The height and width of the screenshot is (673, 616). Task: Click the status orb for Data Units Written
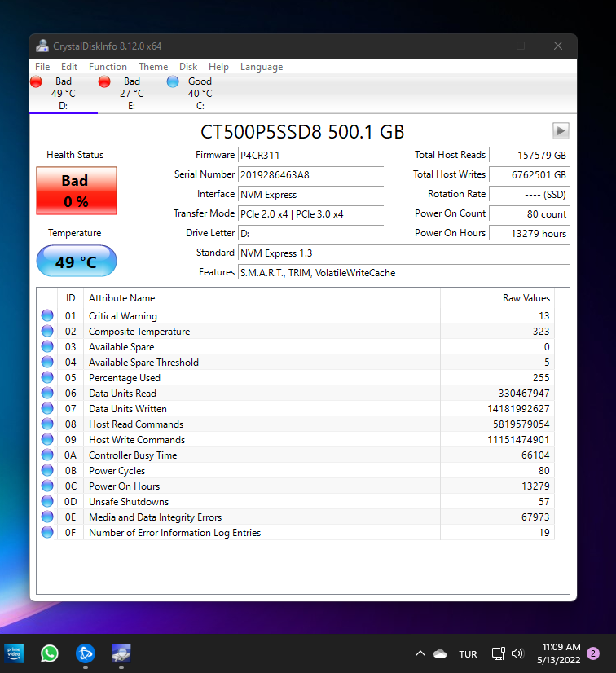pos(47,408)
